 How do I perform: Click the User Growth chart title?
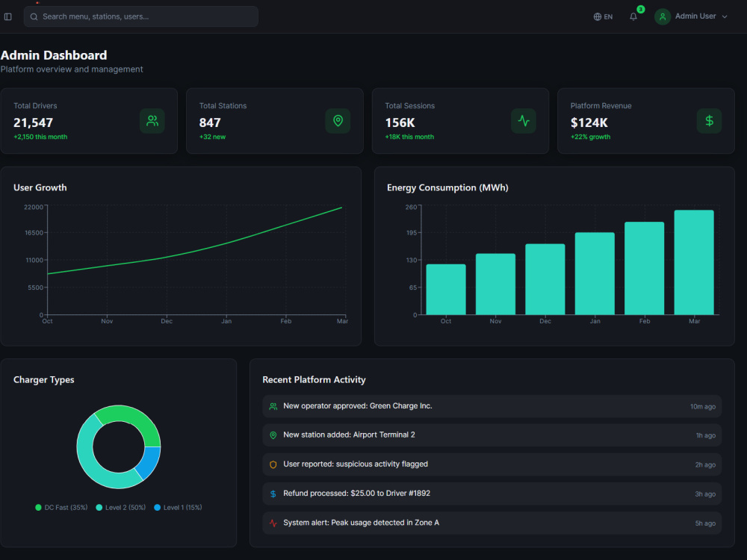pos(40,187)
